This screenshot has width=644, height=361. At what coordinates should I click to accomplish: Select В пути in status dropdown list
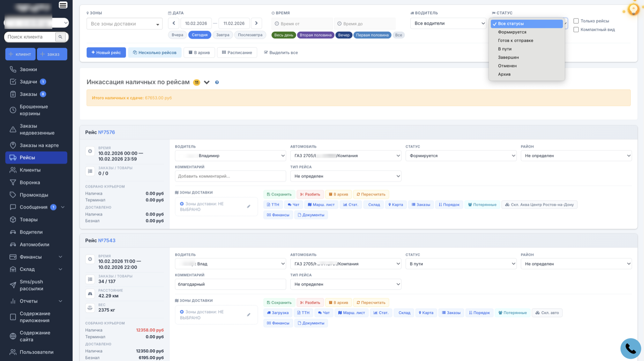tap(505, 49)
